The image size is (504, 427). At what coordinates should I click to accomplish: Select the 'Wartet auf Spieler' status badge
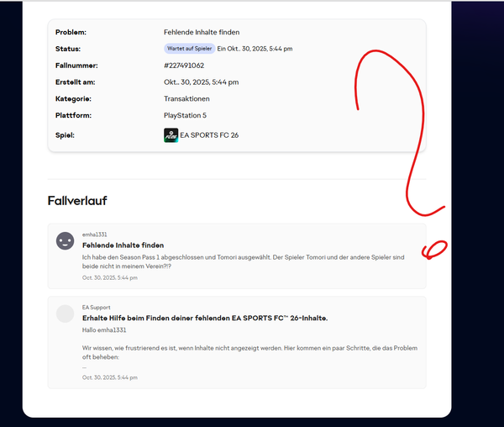(189, 49)
